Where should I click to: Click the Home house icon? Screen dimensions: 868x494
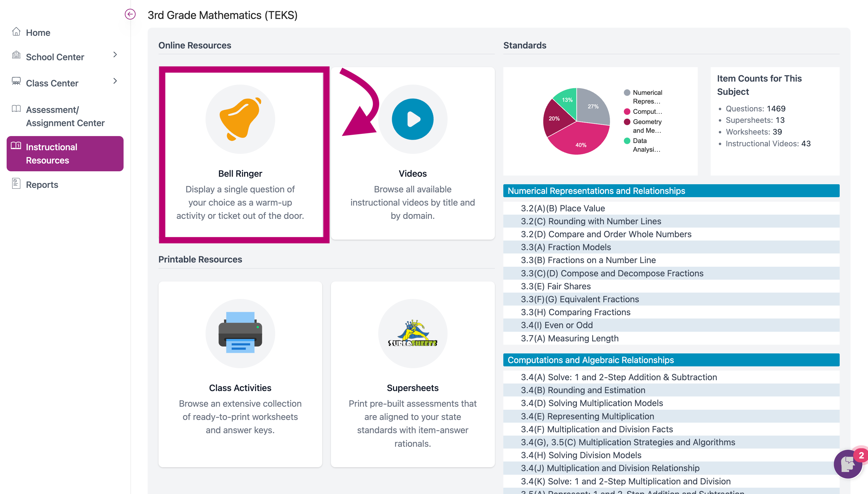16,32
